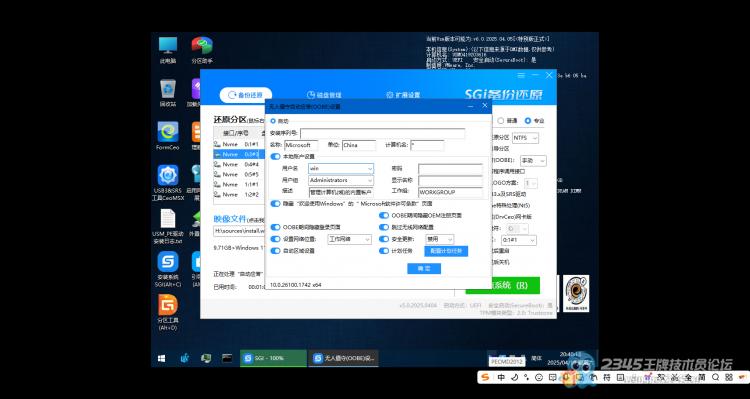Screen dimensions: 750x399
Task: Click the 配置计划任务 button
Action: coord(446,251)
